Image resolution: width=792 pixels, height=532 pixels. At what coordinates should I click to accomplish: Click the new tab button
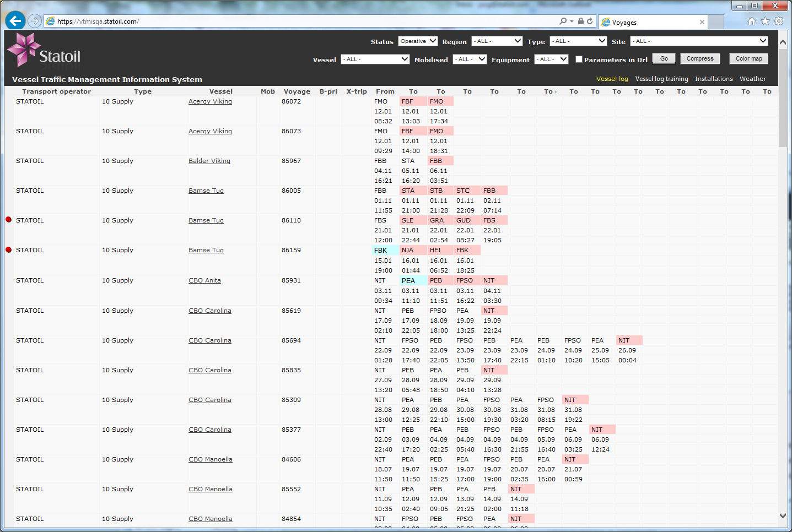(716, 22)
